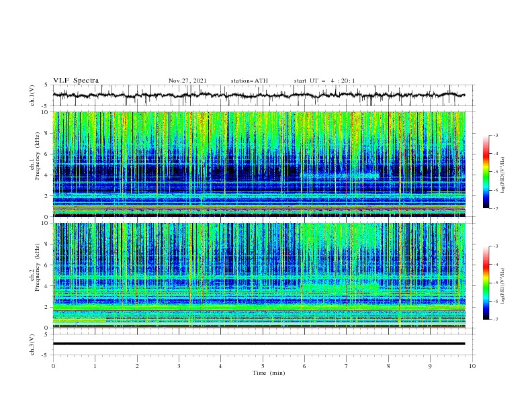Click the time axis tick label "5"

pos(263,366)
